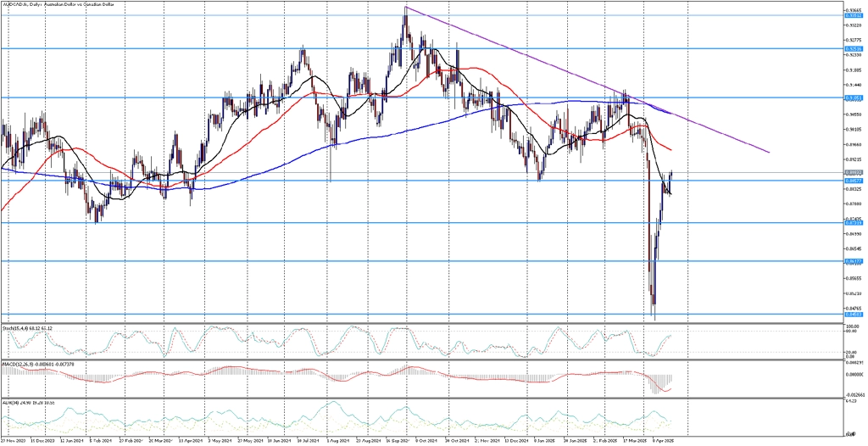This screenshot has width=868, height=446.
Task: Click the MACD(12,26,9) indicator label
Action: tap(38, 364)
